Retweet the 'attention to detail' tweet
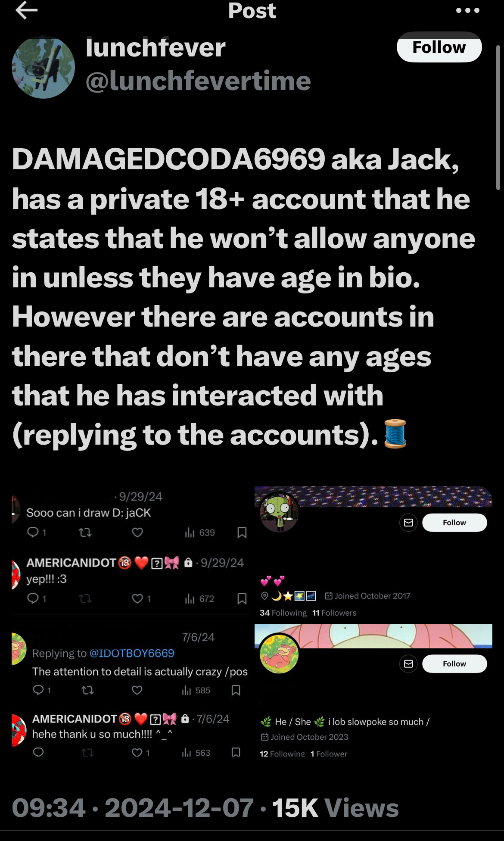 pyautogui.click(x=87, y=690)
